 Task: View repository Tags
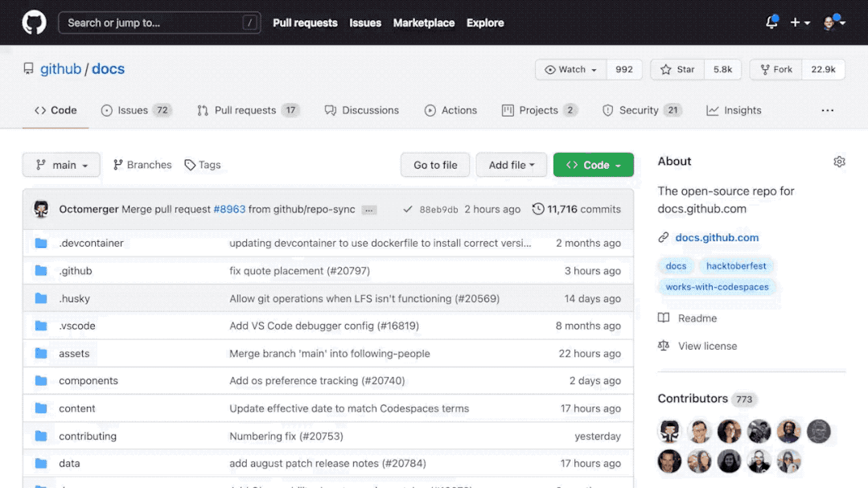203,165
